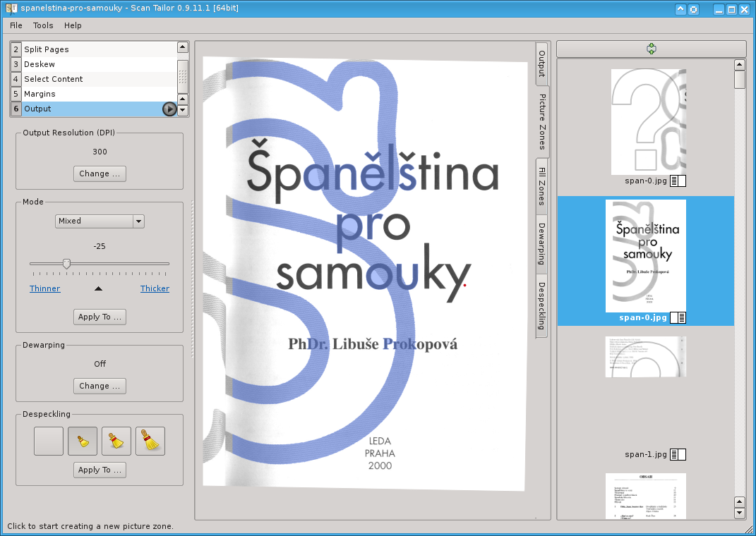Click the green keep-current-page-in-view arrows button
Viewport: 756px width, 536px height.
point(652,49)
